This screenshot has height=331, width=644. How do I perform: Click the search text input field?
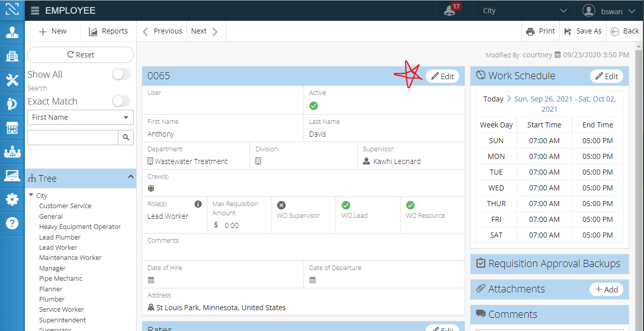(73, 137)
